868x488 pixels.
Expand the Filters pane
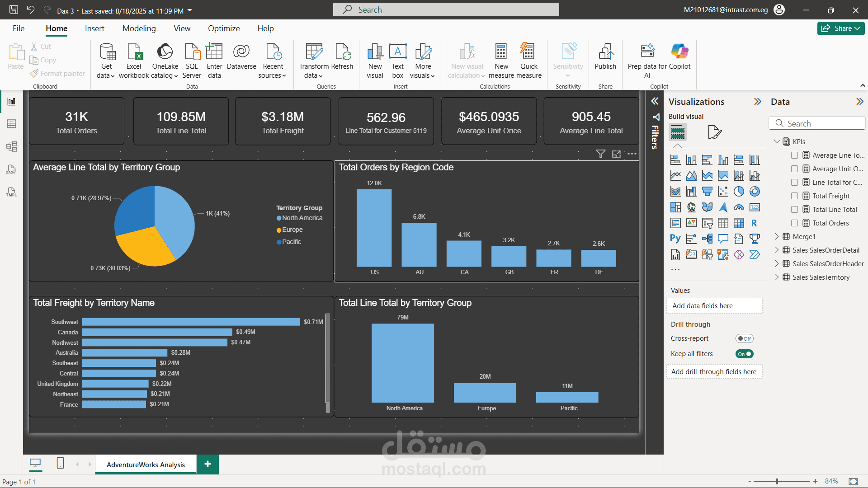655,101
